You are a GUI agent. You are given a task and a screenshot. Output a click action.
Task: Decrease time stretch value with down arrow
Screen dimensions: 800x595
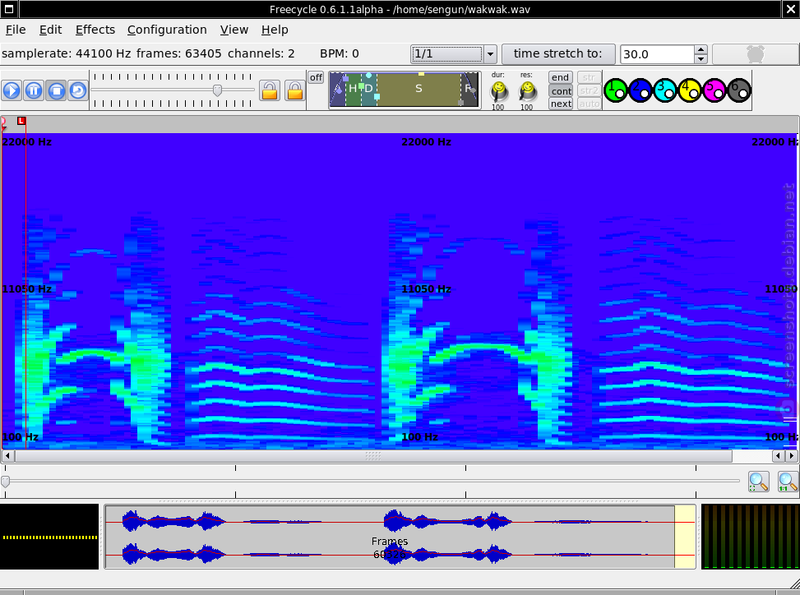pyautogui.click(x=701, y=59)
